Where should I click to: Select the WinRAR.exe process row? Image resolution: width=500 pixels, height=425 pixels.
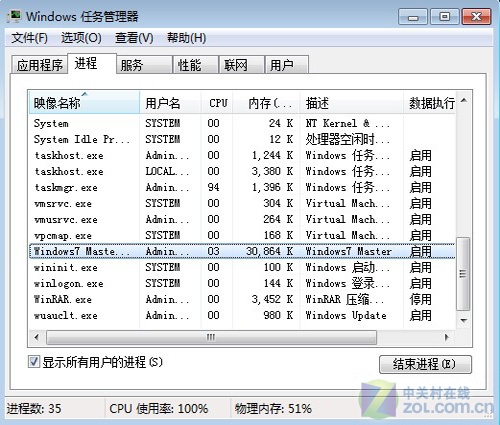point(242,299)
